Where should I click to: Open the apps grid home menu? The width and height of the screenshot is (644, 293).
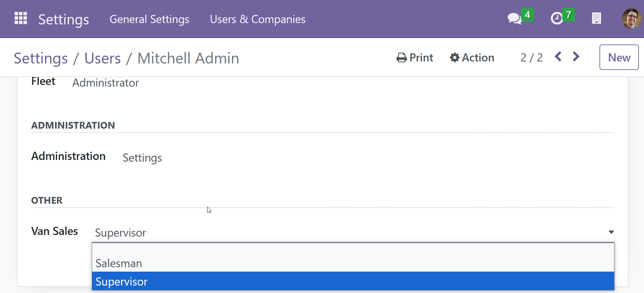pyautogui.click(x=21, y=18)
